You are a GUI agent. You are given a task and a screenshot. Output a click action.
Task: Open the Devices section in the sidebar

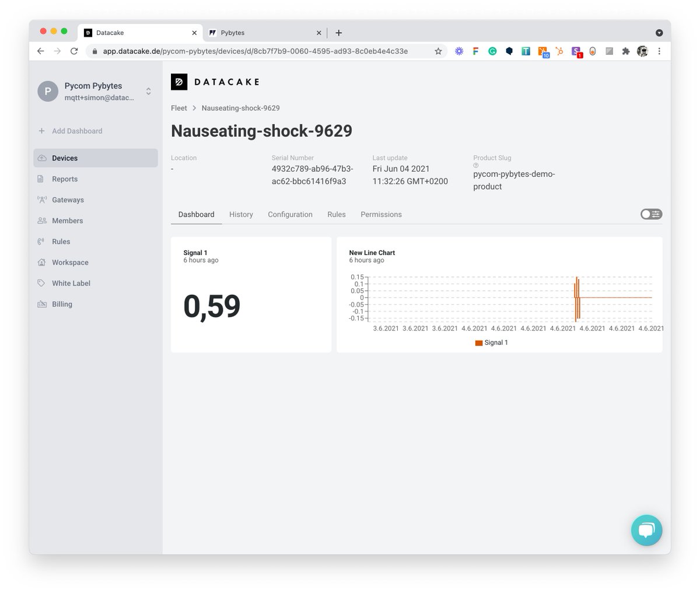64,158
